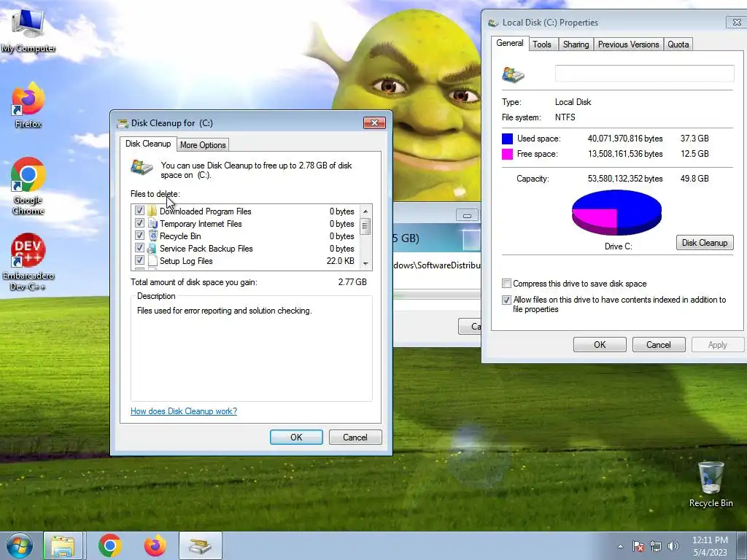Click the Setup Log Files icon
This screenshot has height=560, width=747.
point(152,260)
